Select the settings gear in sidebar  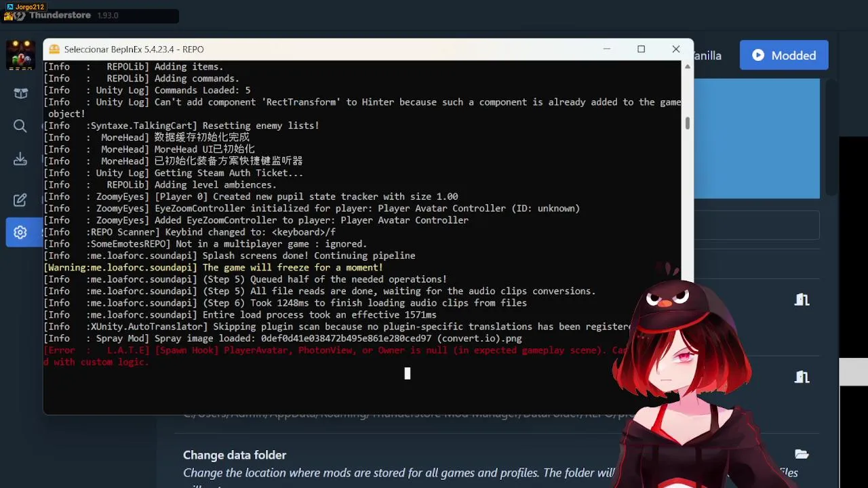click(x=20, y=232)
